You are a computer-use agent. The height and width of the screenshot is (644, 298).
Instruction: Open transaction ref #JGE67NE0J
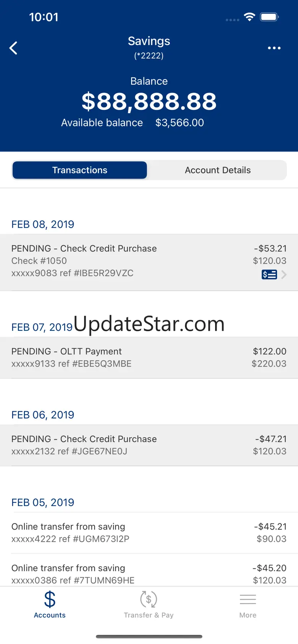pos(149,445)
